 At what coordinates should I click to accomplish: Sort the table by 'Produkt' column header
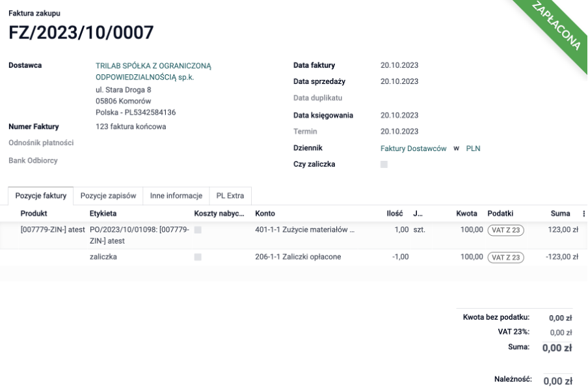[x=34, y=214]
